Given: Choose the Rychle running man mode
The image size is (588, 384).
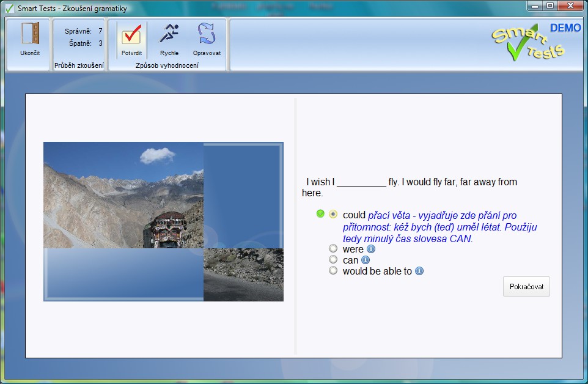Looking at the screenshot, I should point(169,38).
